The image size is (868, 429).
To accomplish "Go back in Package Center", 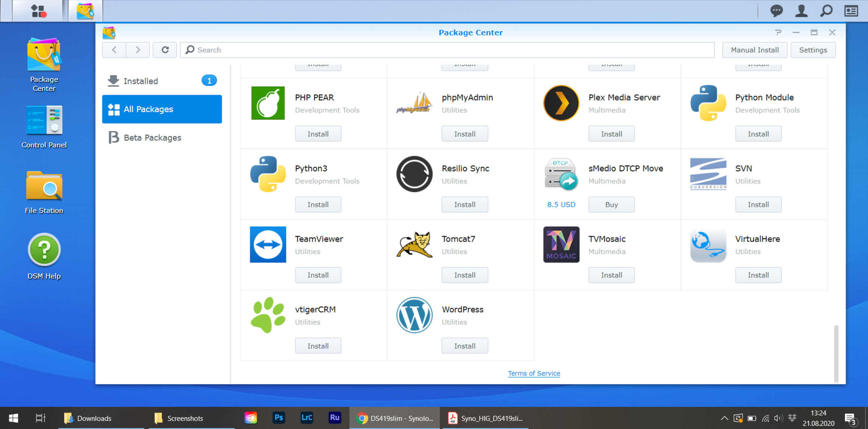I will (x=114, y=50).
